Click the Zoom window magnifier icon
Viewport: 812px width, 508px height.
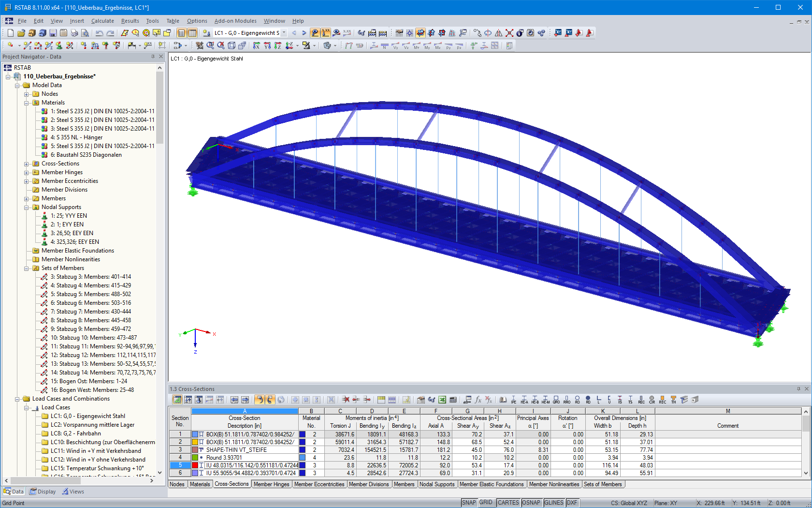coord(210,45)
